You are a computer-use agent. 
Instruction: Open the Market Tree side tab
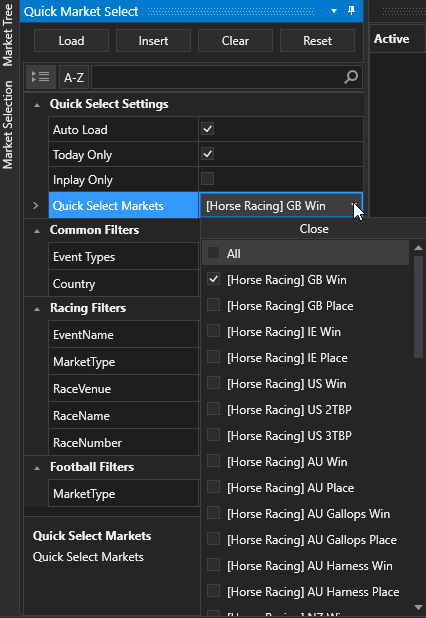pos(8,36)
